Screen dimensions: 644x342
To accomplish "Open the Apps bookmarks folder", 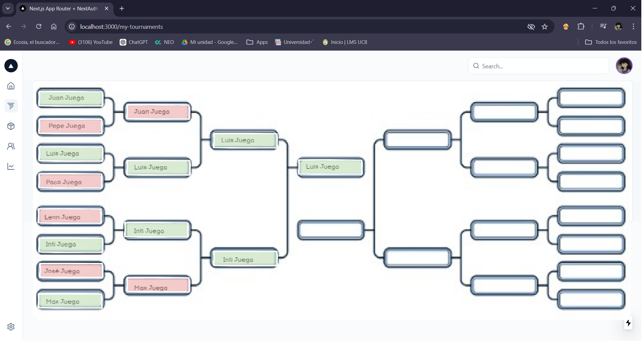I will pyautogui.click(x=257, y=42).
